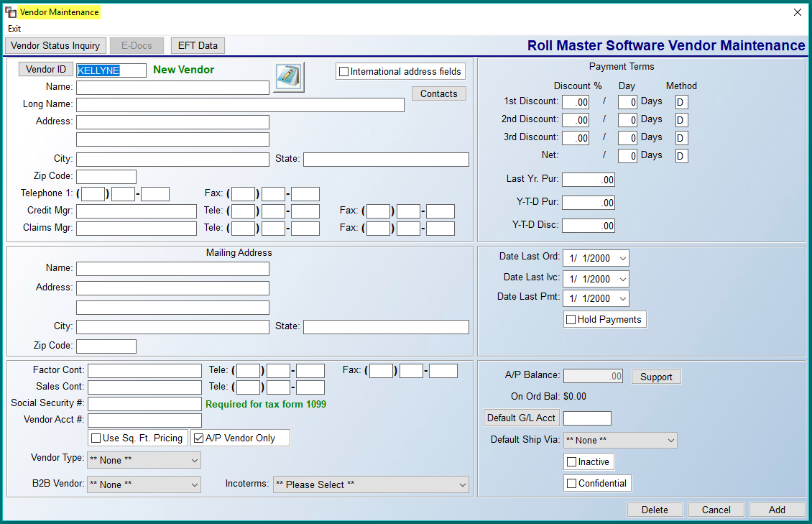This screenshot has height=524, width=812.
Task: Click the Vendor ID lookup button
Action: coord(46,70)
